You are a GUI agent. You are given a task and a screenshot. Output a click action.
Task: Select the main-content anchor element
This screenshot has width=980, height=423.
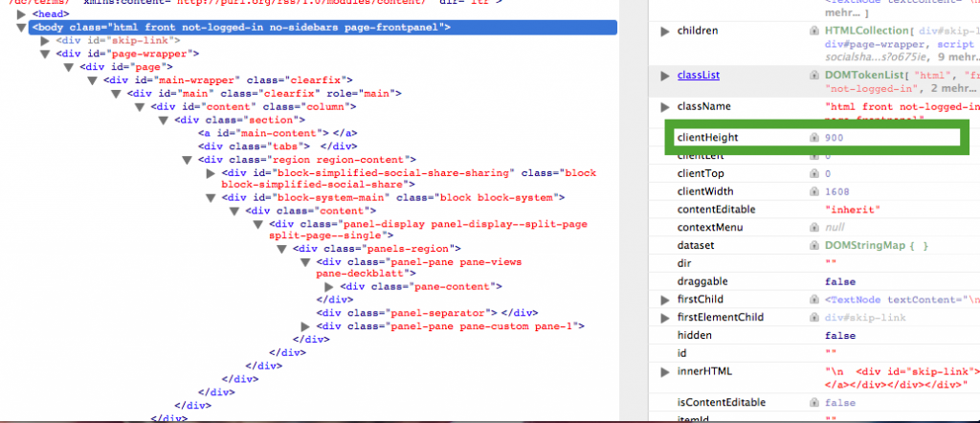[278, 132]
